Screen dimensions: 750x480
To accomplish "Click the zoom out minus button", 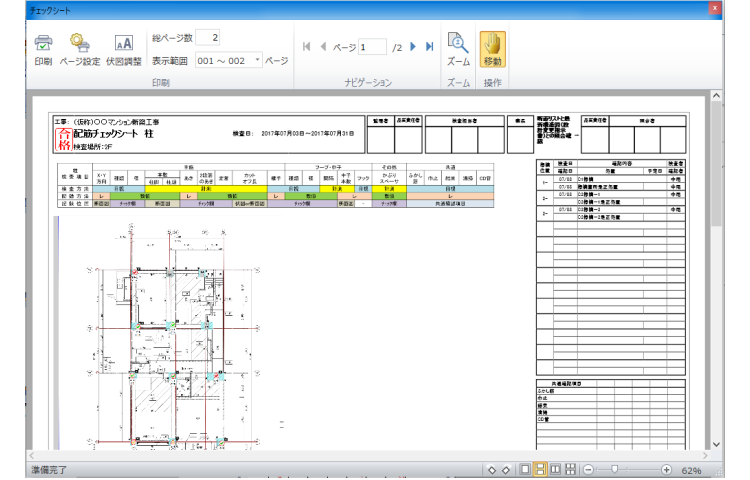I will click(x=588, y=469).
